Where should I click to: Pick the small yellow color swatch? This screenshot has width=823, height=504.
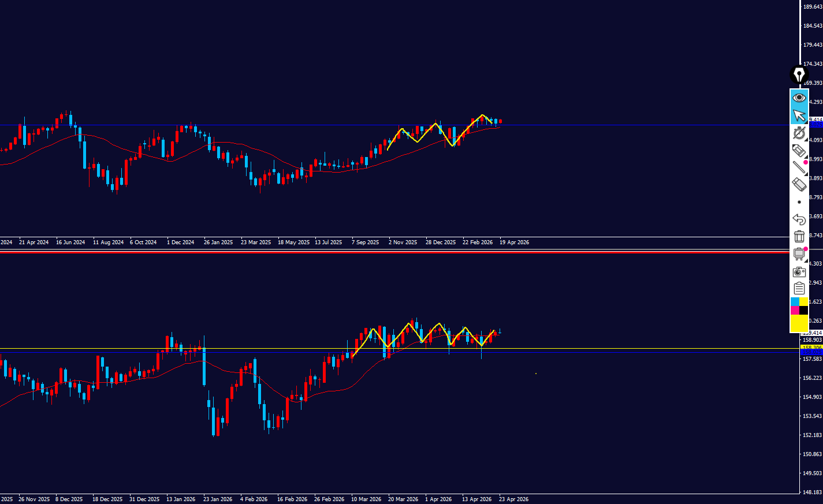(x=804, y=302)
